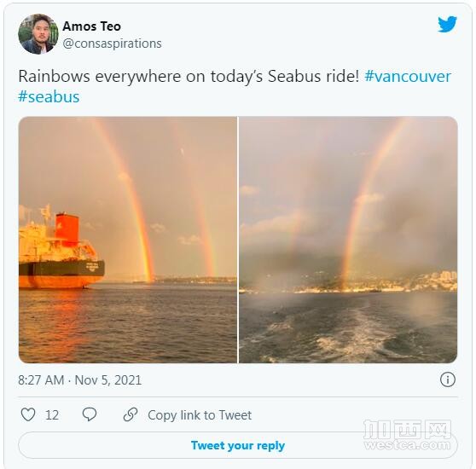Open the #seabus hashtag
476x469 pixels.
click(x=49, y=96)
